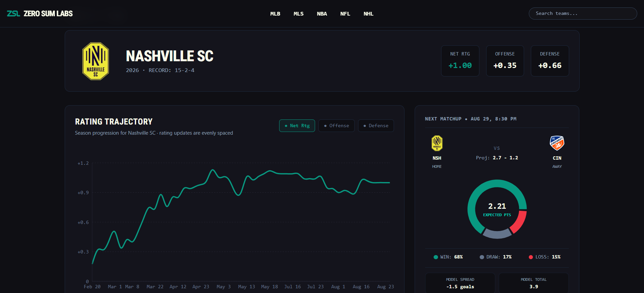Click the Nashville SC crest in header
The height and width of the screenshot is (293, 644).
pos(96,61)
